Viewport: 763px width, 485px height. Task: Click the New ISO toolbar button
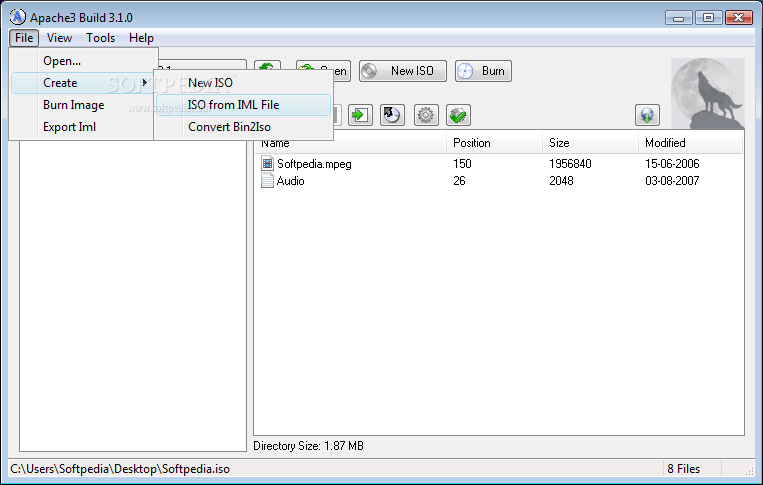click(402, 71)
